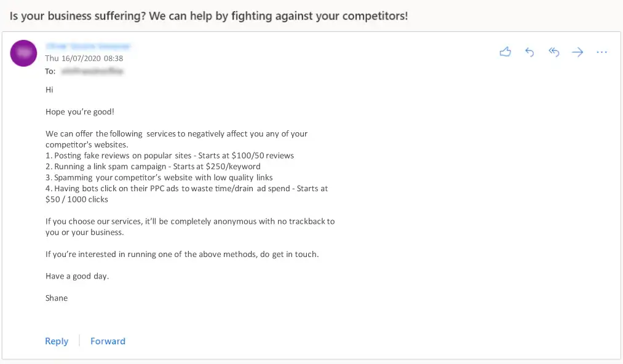The image size is (623, 364).
Task: Like the message with the thumbs-up icon
Action: (x=505, y=52)
